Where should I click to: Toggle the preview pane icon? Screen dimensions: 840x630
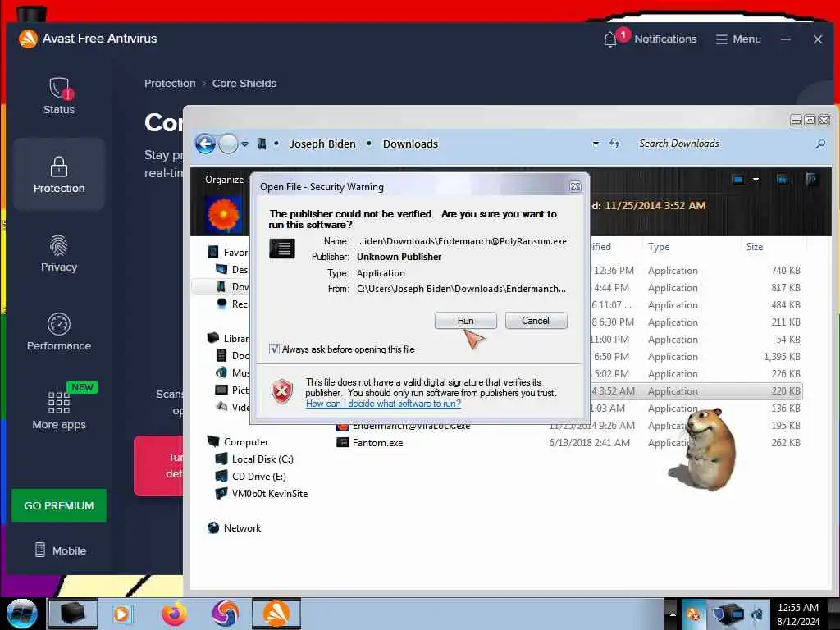782,180
